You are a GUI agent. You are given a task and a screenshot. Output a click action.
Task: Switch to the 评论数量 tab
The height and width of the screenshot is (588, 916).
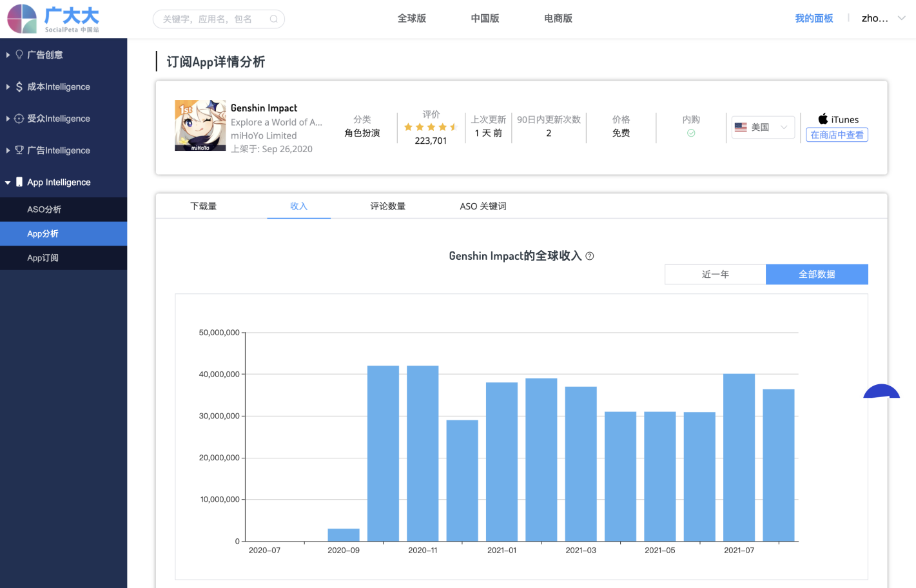tap(387, 206)
